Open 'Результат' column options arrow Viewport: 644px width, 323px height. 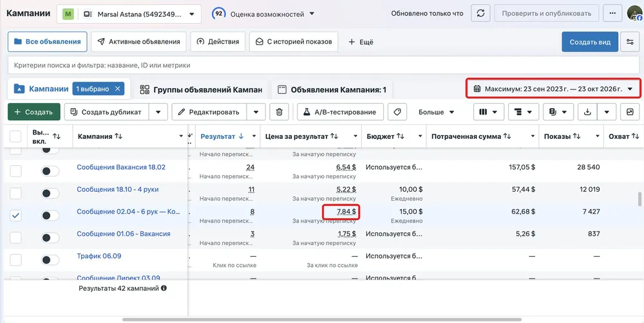coord(254,136)
